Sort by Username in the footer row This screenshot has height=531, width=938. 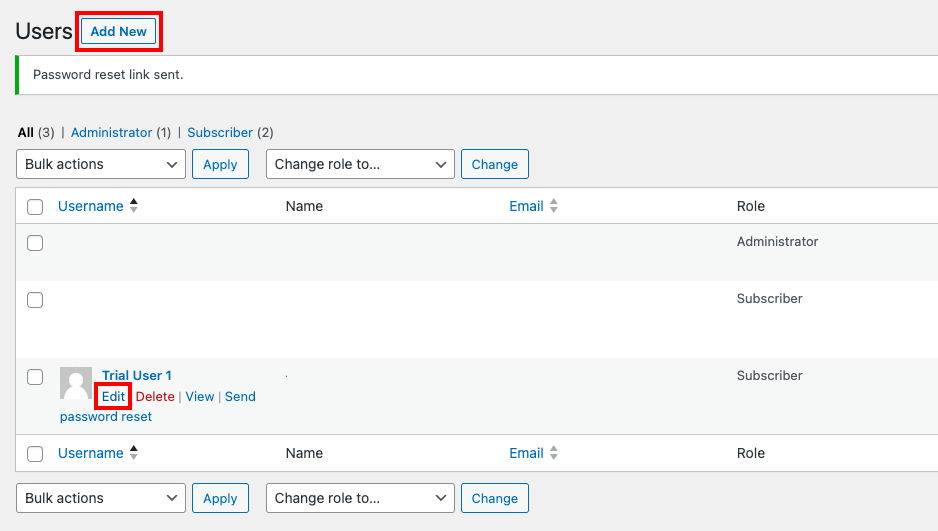[x=91, y=453]
